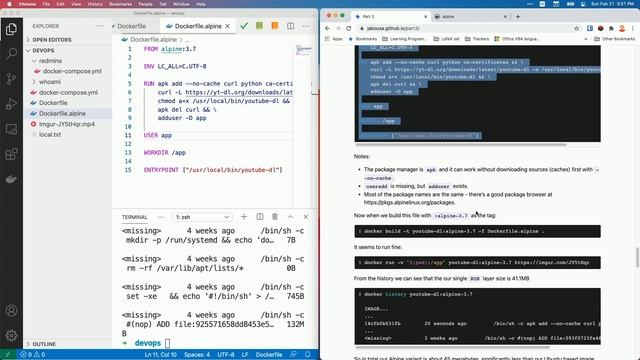640x360 pixels.
Task: Open the Apple menu
Action: (x=9, y=4)
